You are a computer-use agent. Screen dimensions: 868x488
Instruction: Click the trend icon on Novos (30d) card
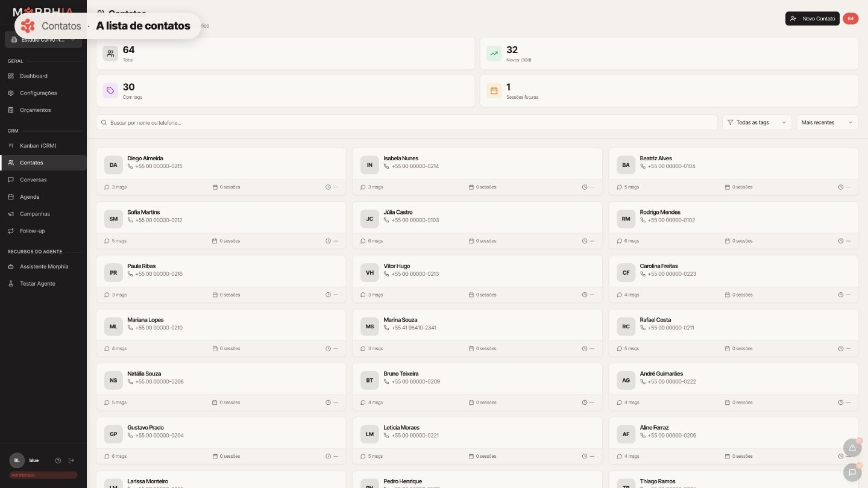tap(494, 54)
